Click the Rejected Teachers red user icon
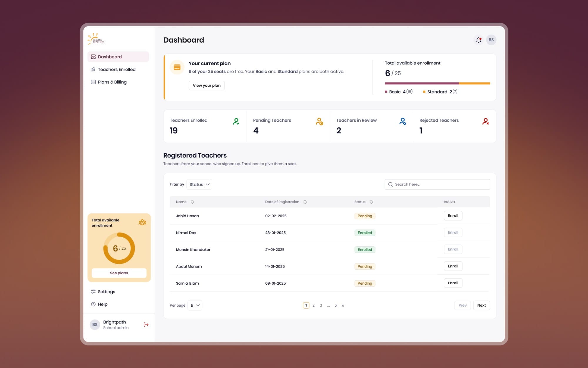This screenshot has height=368, width=588. coord(485,121)
